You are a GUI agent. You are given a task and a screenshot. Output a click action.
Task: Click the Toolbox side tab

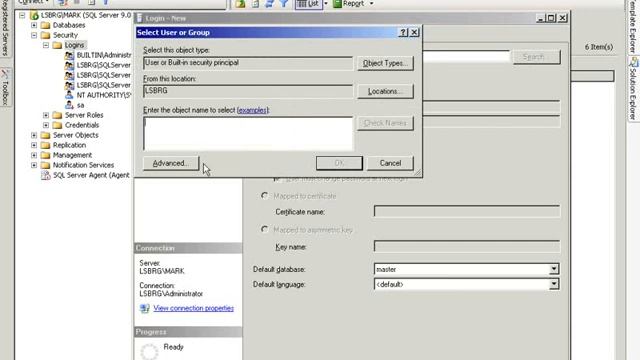pyautogui.click(x=5, y=87)
